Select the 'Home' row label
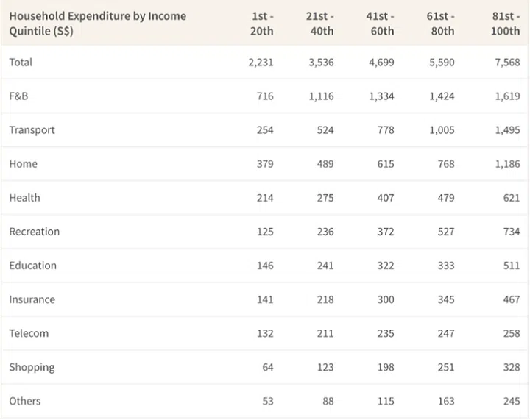This screenshot has height=420, width=530. pos(23,164)
